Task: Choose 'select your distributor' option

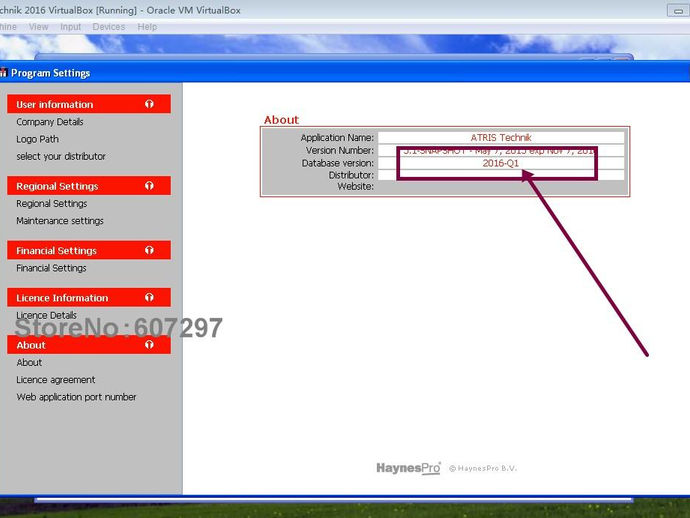Action: click(x=61, y=156)
